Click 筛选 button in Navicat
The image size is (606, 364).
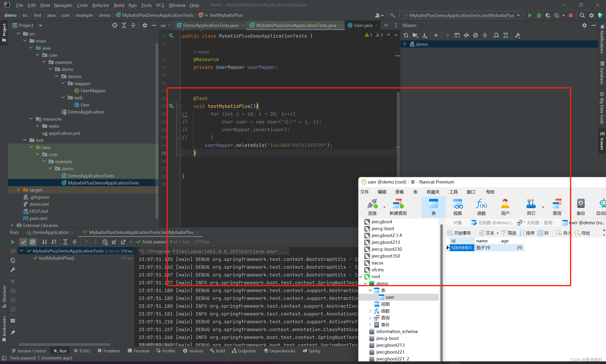click(x=508, y=233)
